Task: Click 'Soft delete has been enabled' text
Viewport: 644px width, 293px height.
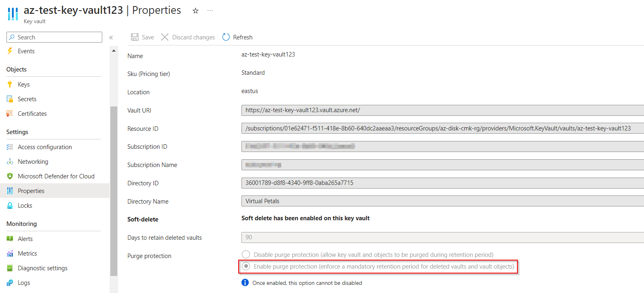Action: 305,218
